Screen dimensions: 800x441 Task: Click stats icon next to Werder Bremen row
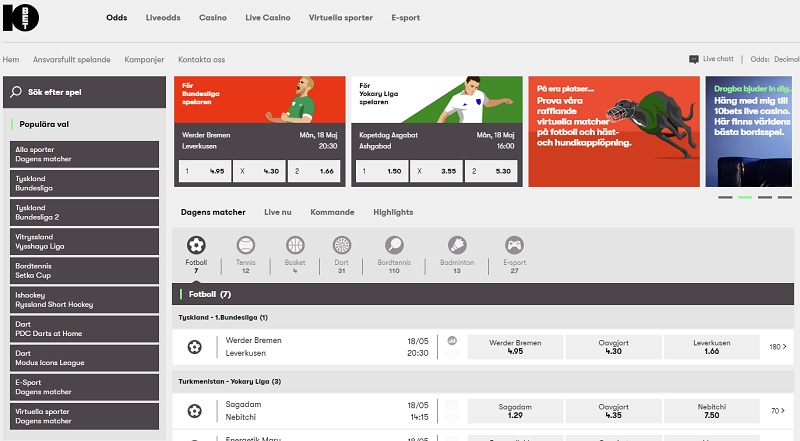point(452,340)
